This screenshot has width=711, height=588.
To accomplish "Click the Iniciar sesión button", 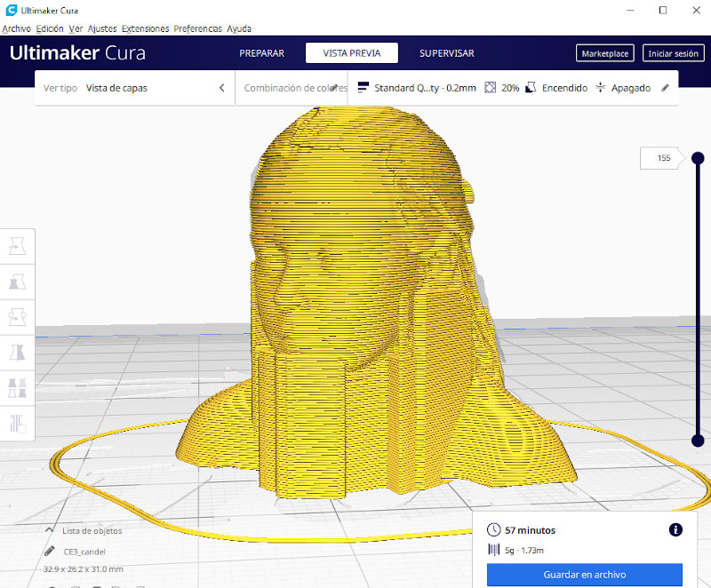I will coord(673,53).
